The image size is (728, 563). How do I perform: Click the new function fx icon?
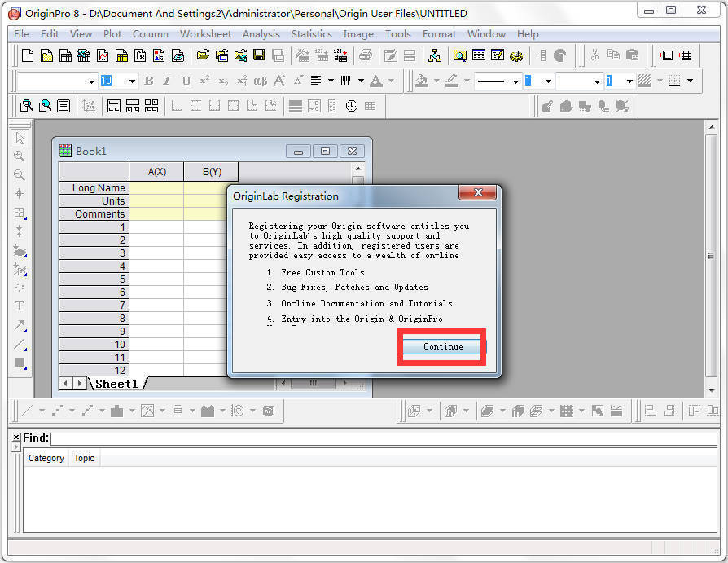(x=140, y=55)
